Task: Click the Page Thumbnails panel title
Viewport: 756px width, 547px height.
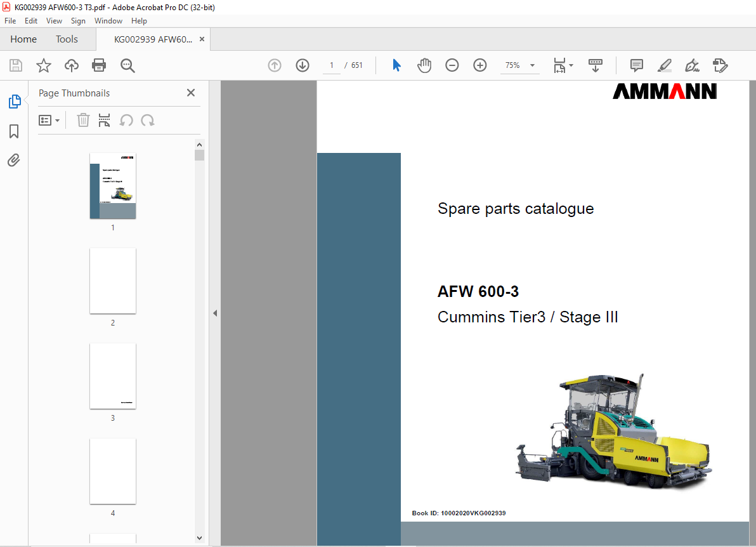Action: [x=74, y=93]
